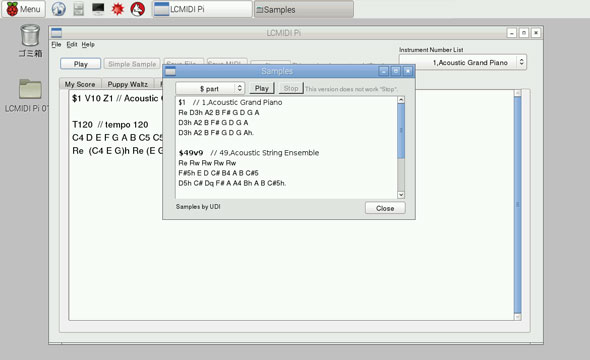Click the 'D5h C# Dq F# A A4 Bh' line

coord(232,183)
